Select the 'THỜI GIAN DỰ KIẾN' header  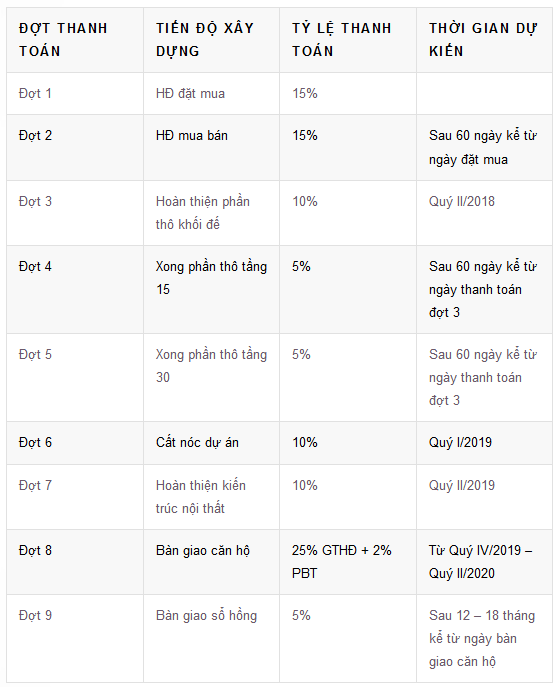[484, 40]
